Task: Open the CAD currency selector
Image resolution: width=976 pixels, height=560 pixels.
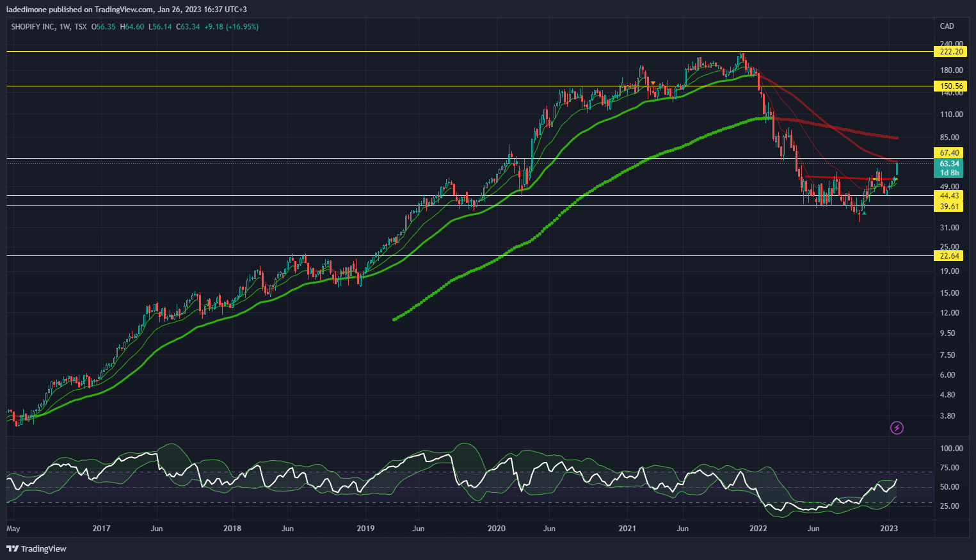Action: tap(947, 26)
